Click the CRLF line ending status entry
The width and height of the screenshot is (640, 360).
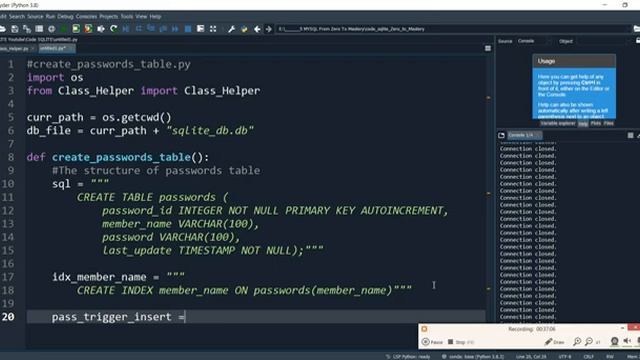tap(589, 357)
